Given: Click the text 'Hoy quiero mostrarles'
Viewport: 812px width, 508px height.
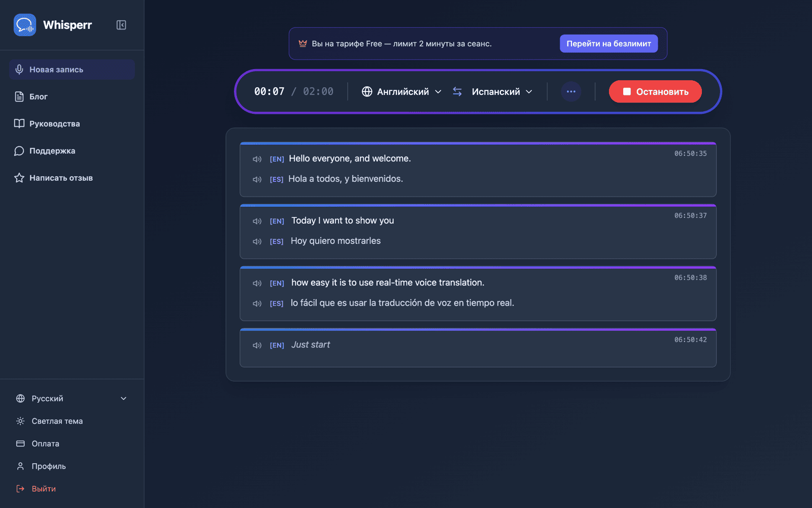Looking at the screenshot, I should pyautogui.click(x=335, y=241).
